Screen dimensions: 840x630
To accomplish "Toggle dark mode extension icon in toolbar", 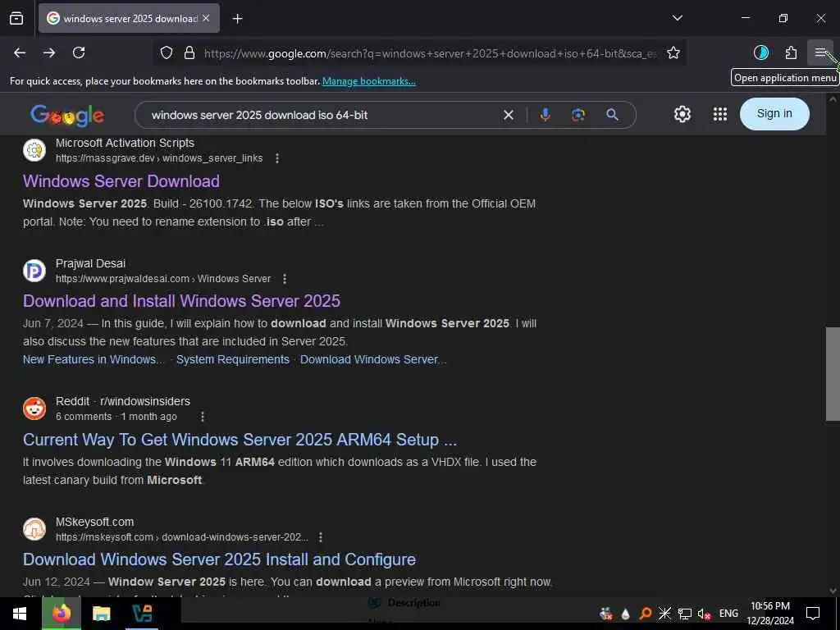I will click(x=760, y=52).
